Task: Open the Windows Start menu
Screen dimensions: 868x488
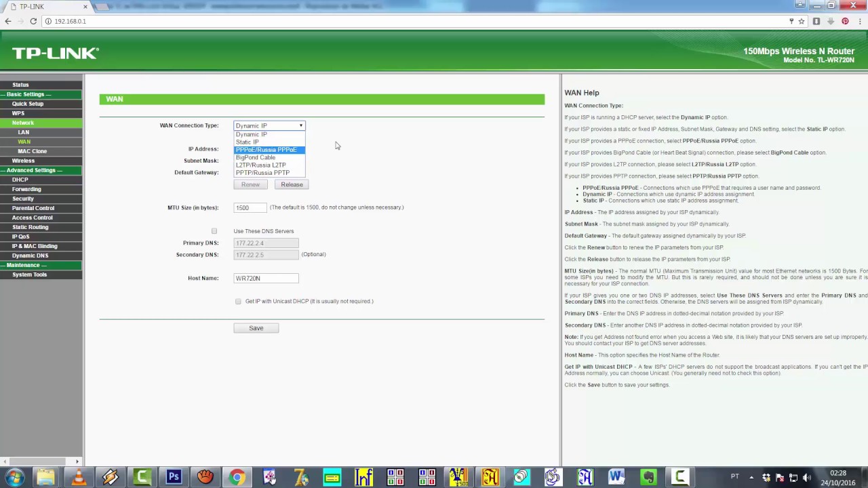Action: click(14, 477)
